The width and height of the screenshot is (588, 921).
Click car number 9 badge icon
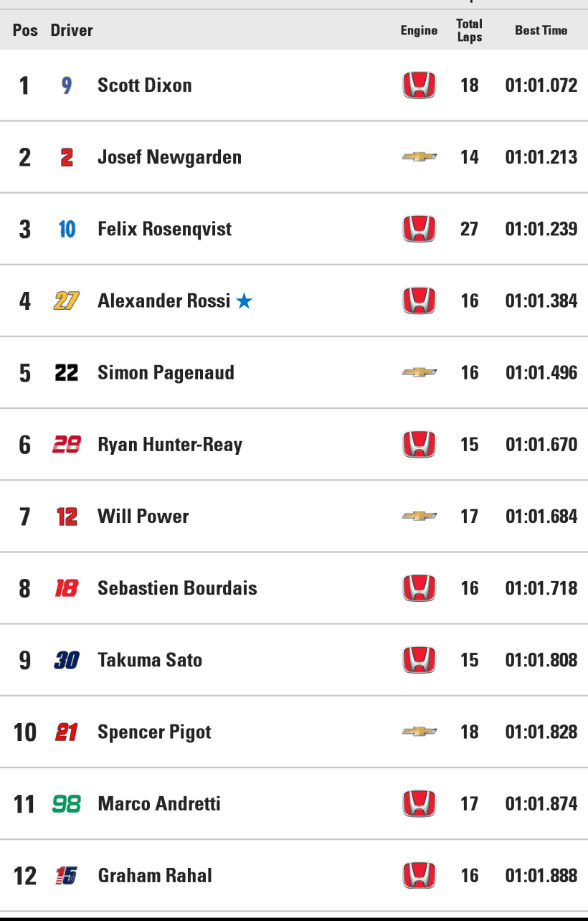[67, 85]
